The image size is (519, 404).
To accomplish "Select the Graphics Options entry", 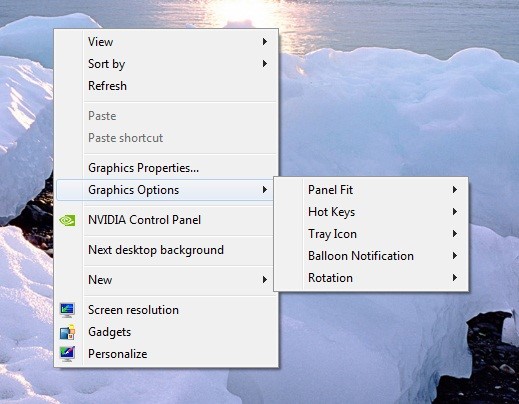I will [x=165, y=190].
